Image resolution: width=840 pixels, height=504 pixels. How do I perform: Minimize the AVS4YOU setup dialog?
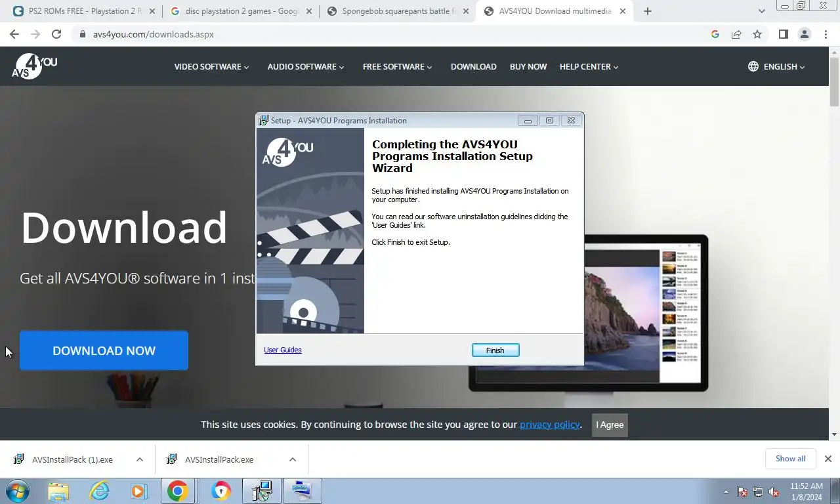click(x=528, y=121)
